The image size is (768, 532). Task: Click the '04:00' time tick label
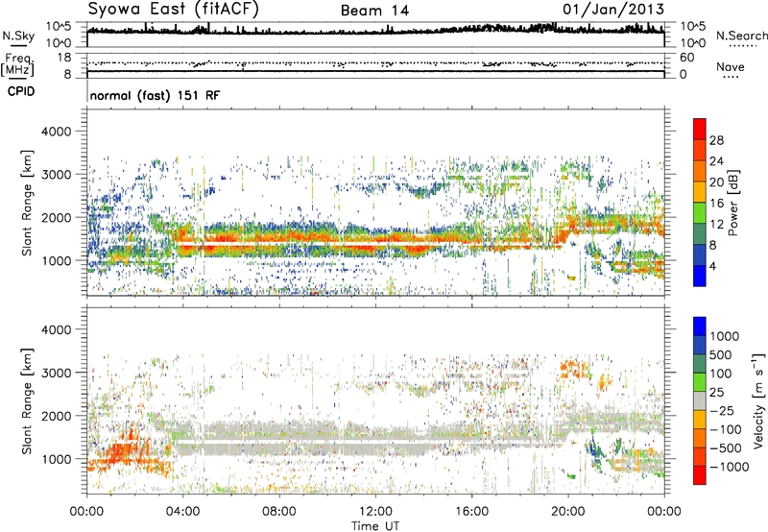tap(182, 512)
